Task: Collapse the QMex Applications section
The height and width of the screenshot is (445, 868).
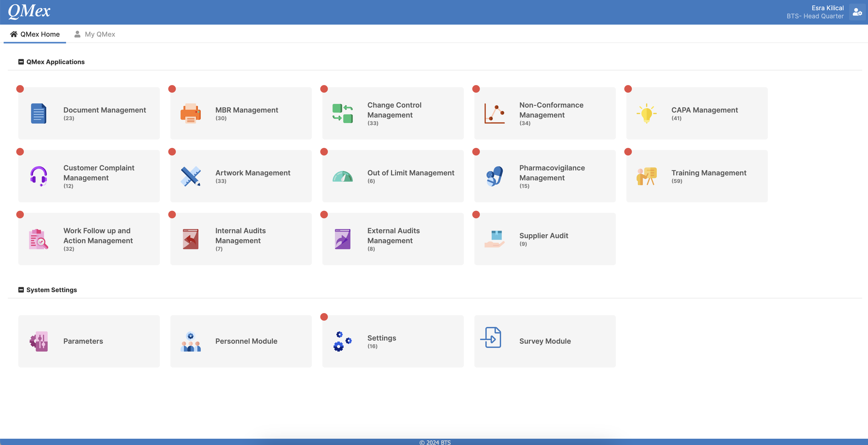Action: (x=21, y=62)
